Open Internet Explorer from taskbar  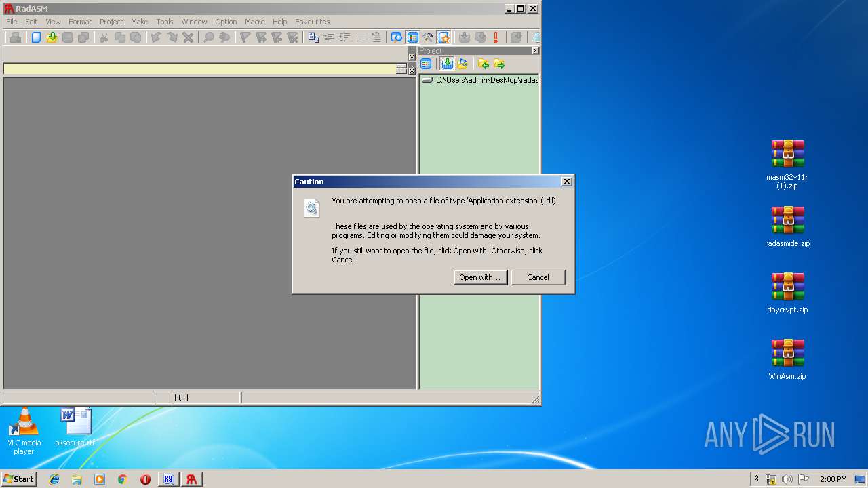(x=54, y=479)
